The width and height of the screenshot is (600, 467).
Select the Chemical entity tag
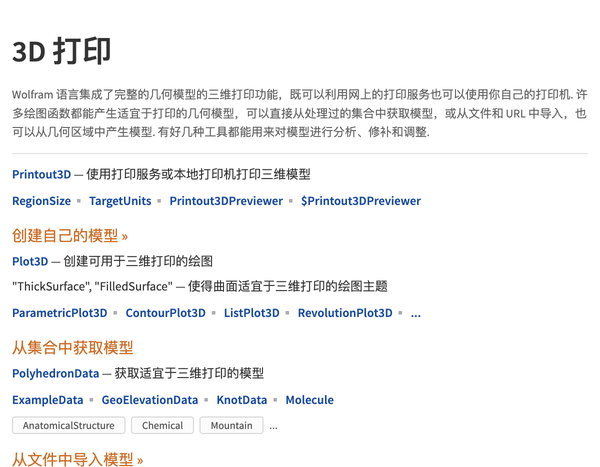[x=162, y=425]
